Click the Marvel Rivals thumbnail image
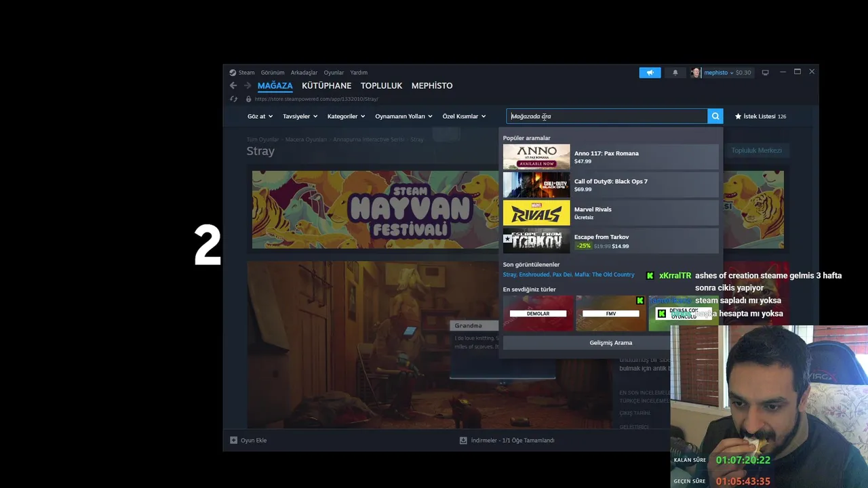 coord(536,213)
